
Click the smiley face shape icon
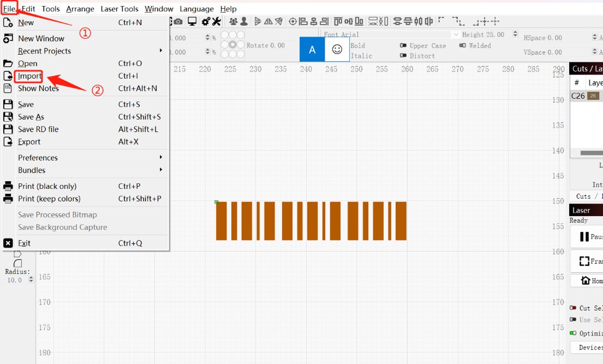click(337, 49)
